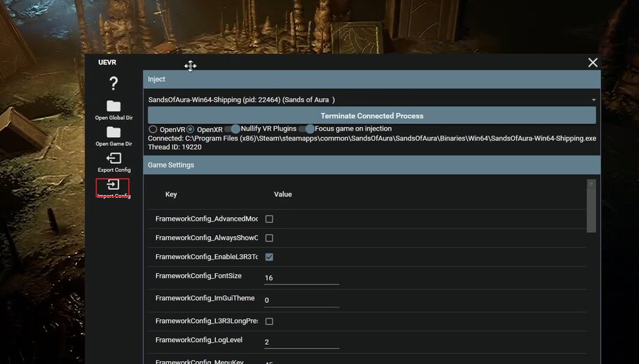Open the process selection dropdown
639x364 pixels.
[371, 100]
